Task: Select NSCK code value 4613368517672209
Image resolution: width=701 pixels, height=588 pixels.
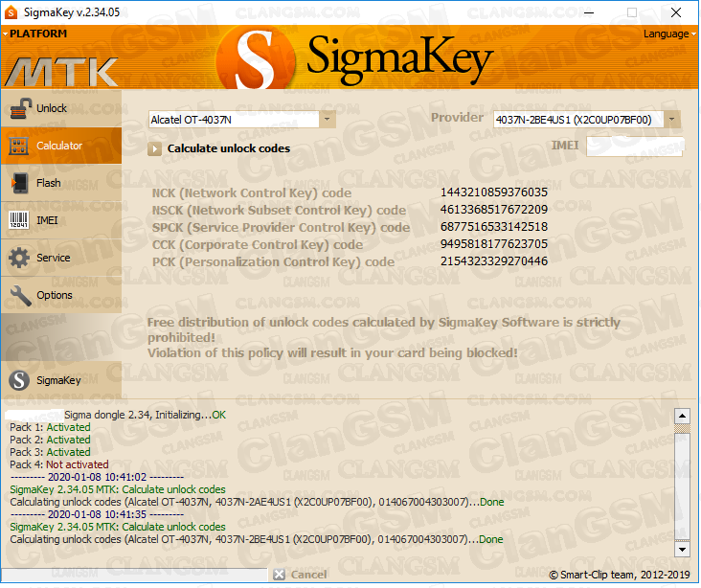Action: click(494, 210)
